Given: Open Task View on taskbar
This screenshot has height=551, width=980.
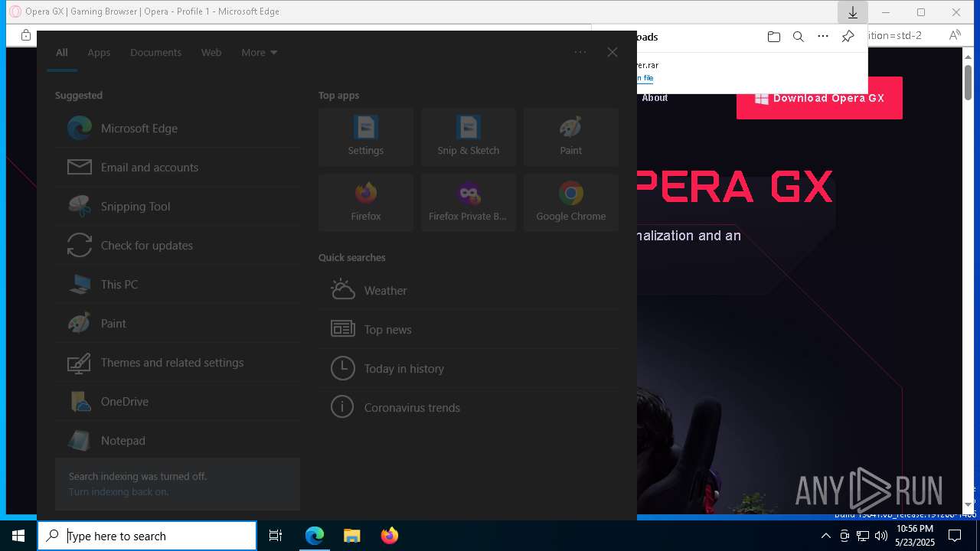Looking at the screenshot, I should 276,536.
